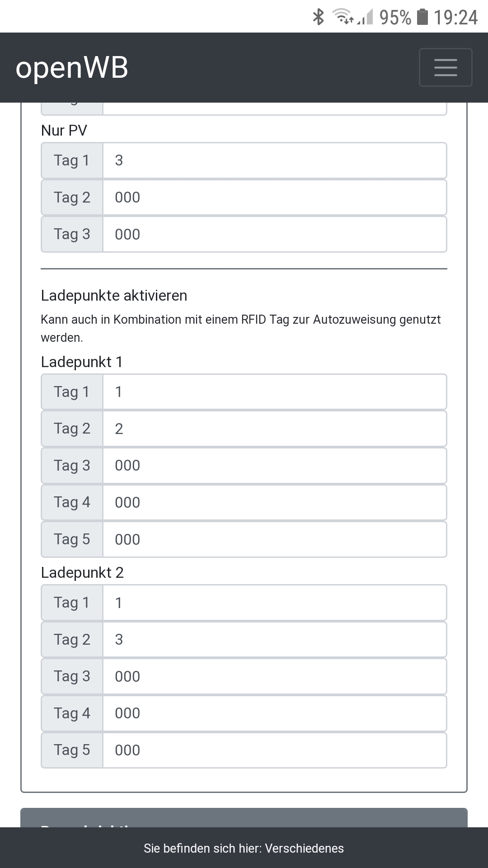Click Ladepunkt 1 Tag 5 input

point(275,539)
